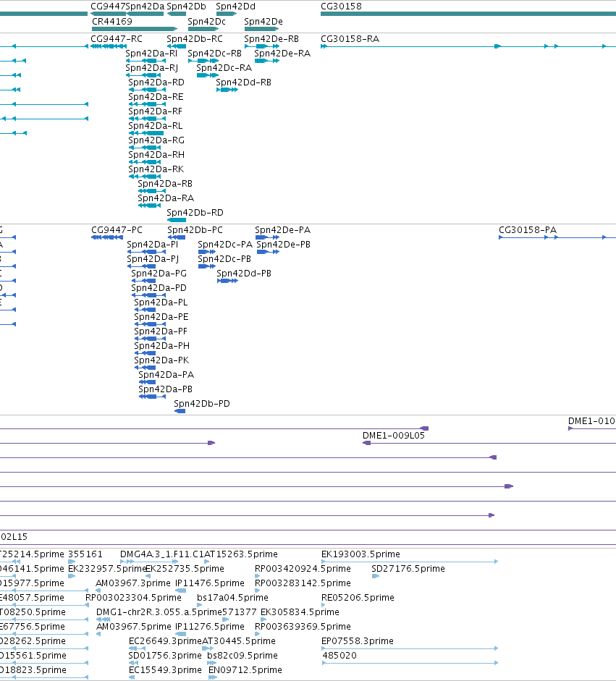Select protein Spn42Db-PC
Image resolution: width=616 pixels, height=681 pixels.
coord(195,229)
